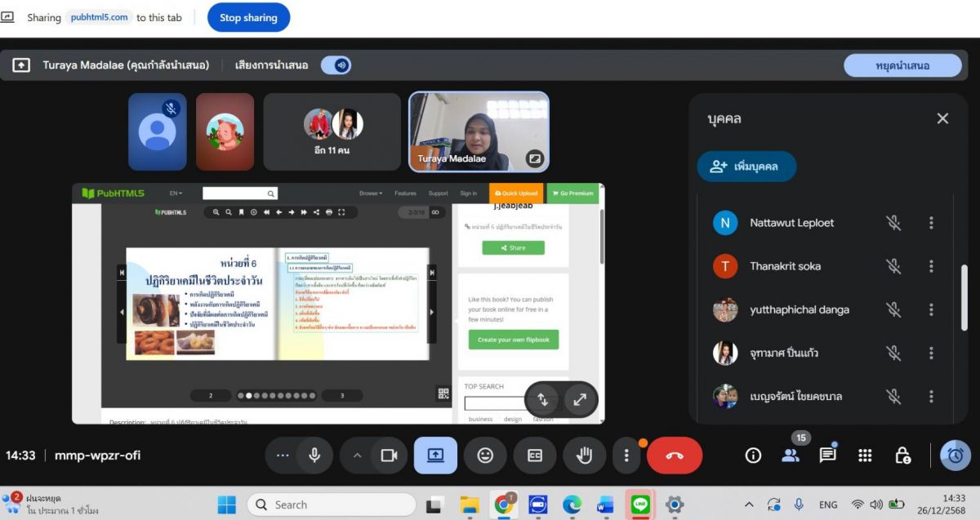
Task: Toggle presentation audio switch
Action: pos(336,65)
